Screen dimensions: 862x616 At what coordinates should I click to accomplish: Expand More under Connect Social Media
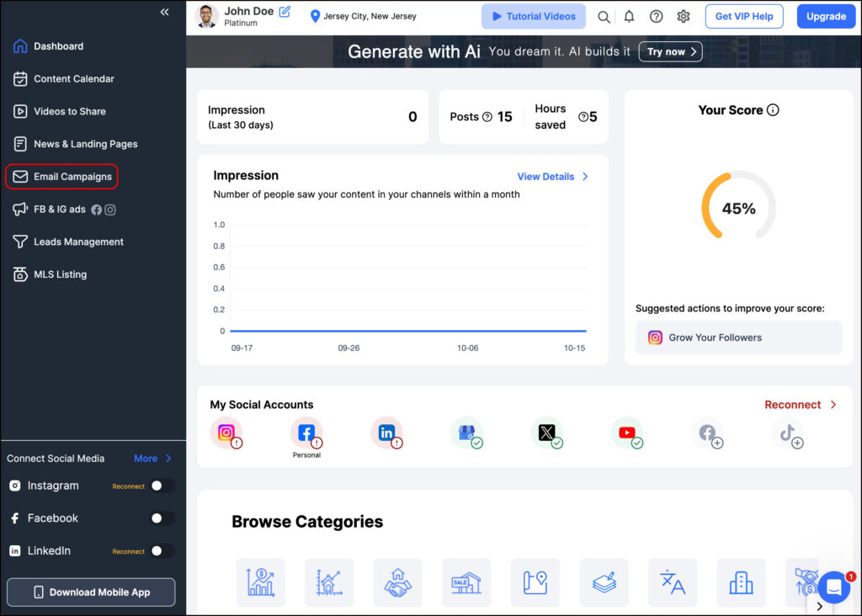point(152,459)
